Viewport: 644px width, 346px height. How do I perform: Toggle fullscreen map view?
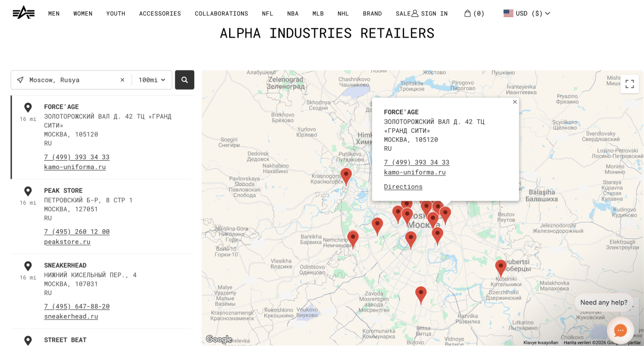pos(630,84)
